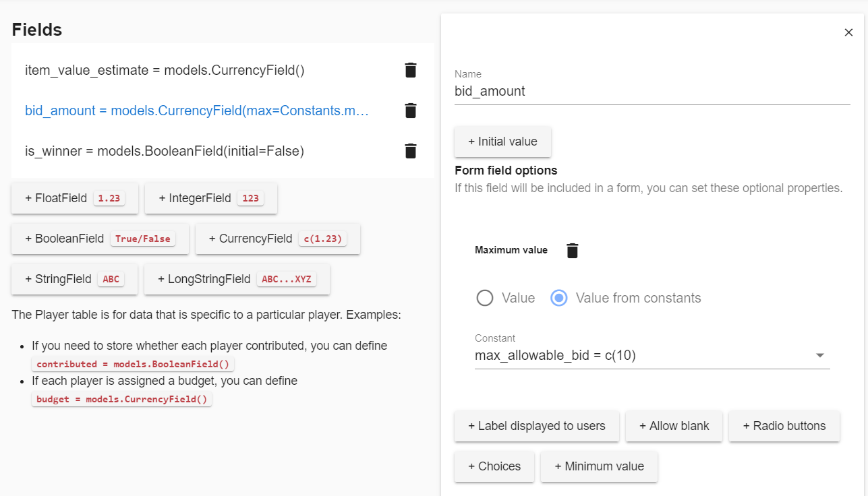Add a FloatField to Player
Screen dimensions: 868x496
[75, 198]
